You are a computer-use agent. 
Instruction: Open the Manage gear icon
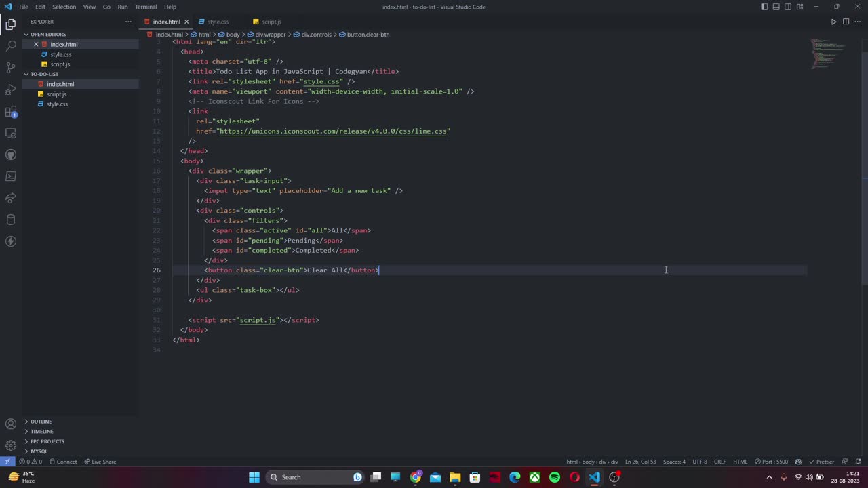click(11, 445)
